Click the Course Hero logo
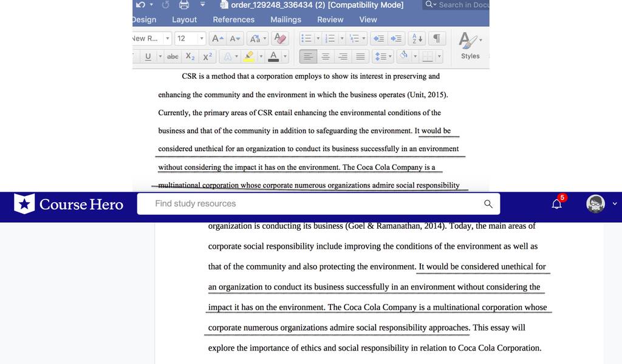Viewport: 622px width, 364px height. point(69,204)
